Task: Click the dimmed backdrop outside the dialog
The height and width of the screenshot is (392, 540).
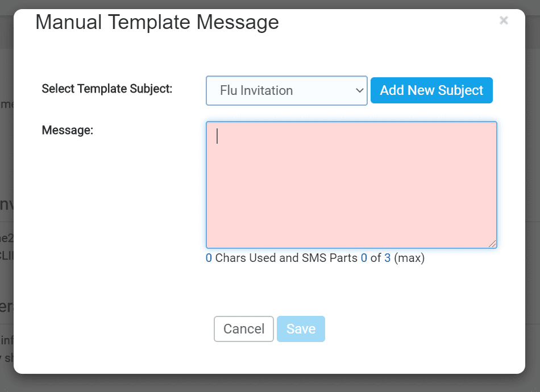Action: 270,383
